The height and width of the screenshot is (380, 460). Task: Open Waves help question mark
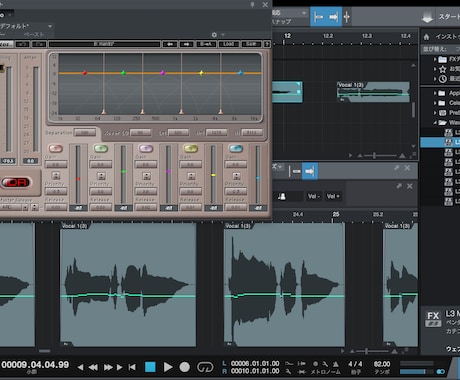point(267,44)
